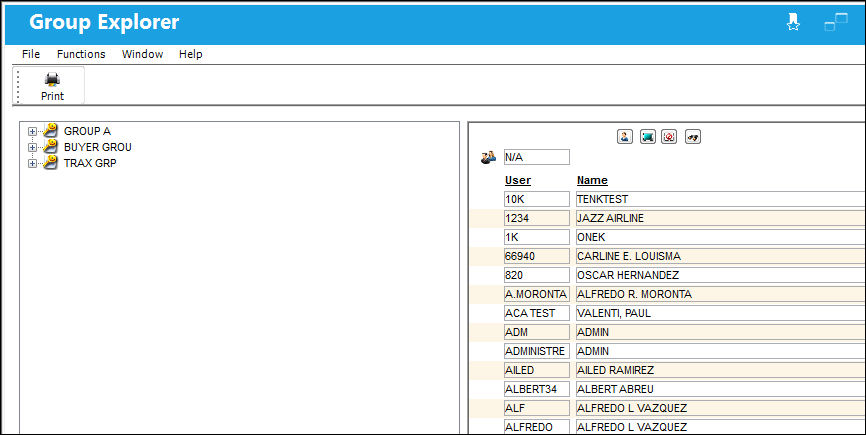Image resolution: width=866 pixels, height=435 pixels.
Task: Click the Print toolbar icon
Action: (52, 79)
